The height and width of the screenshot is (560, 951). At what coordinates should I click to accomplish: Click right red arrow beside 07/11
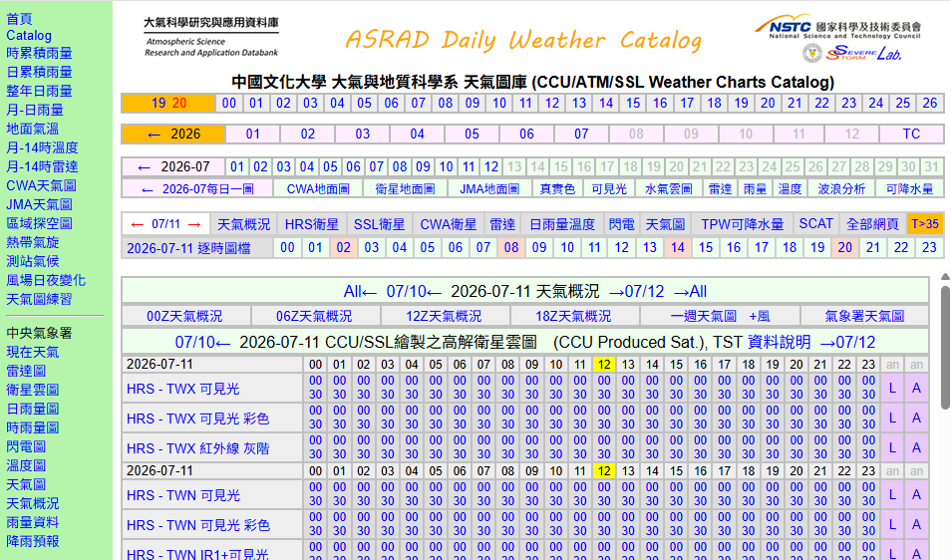click(x=194, y=225)
